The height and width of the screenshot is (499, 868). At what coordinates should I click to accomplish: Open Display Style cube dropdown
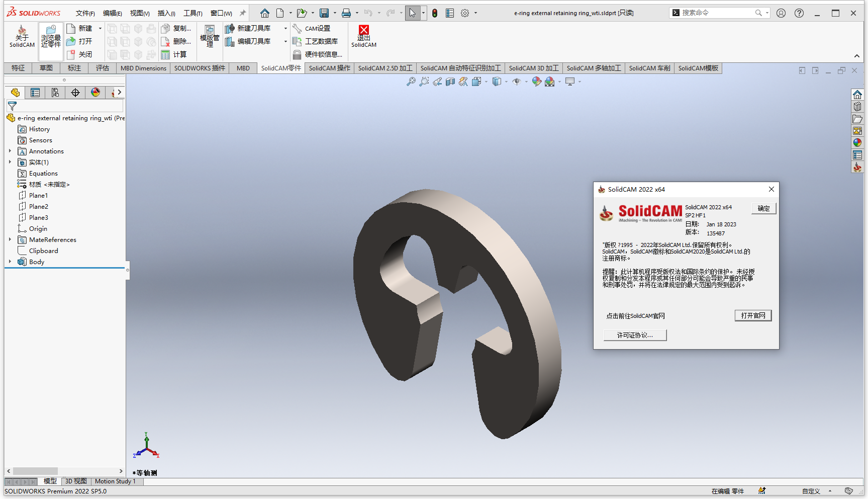(x=506, y=81)
